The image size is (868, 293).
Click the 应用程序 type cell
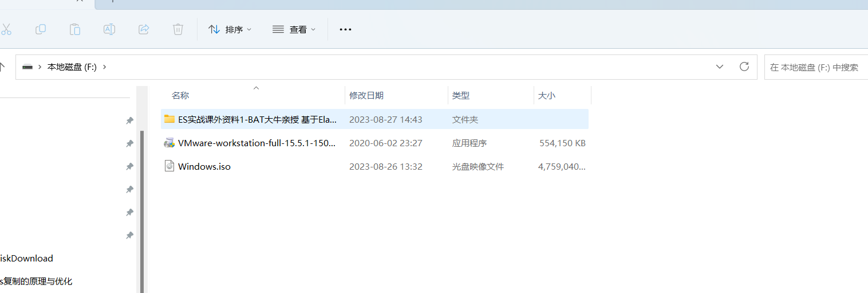coord(469,143)
